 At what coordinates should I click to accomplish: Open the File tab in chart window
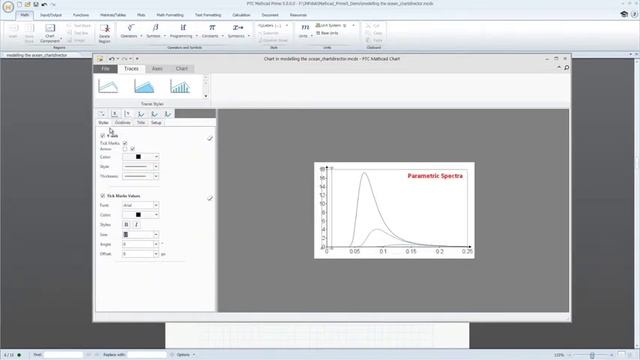tap(105, 69)
